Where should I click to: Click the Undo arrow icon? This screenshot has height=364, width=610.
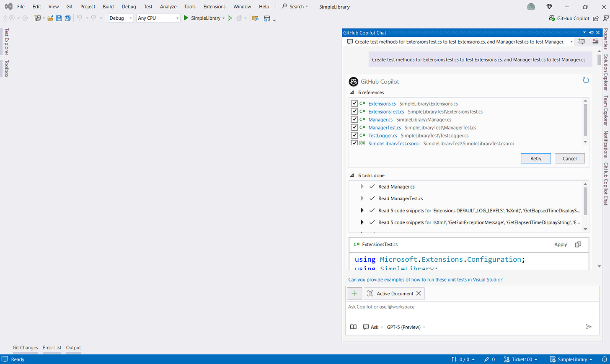pyautogui.click(x=79, y=18)
